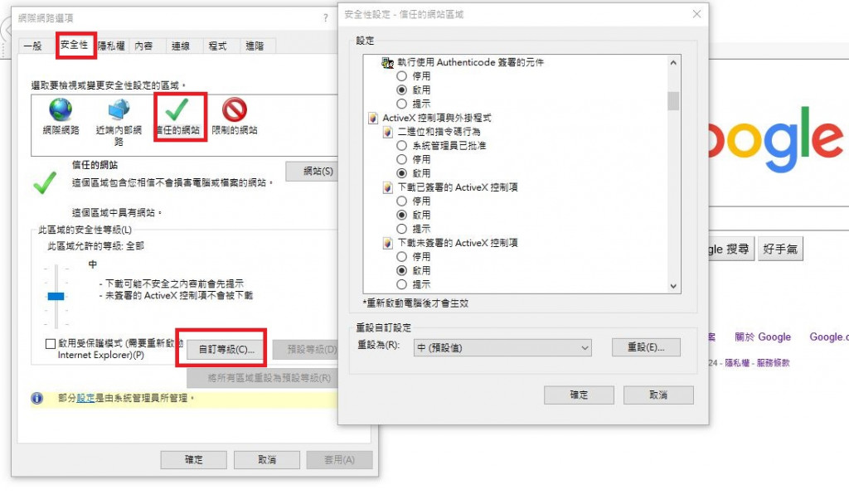Image resolution: width=849 pixels, height=504 pixels.
Task: Switch to the 隱私權 tab
Action: pyautogui.click(x=112, y=46)
